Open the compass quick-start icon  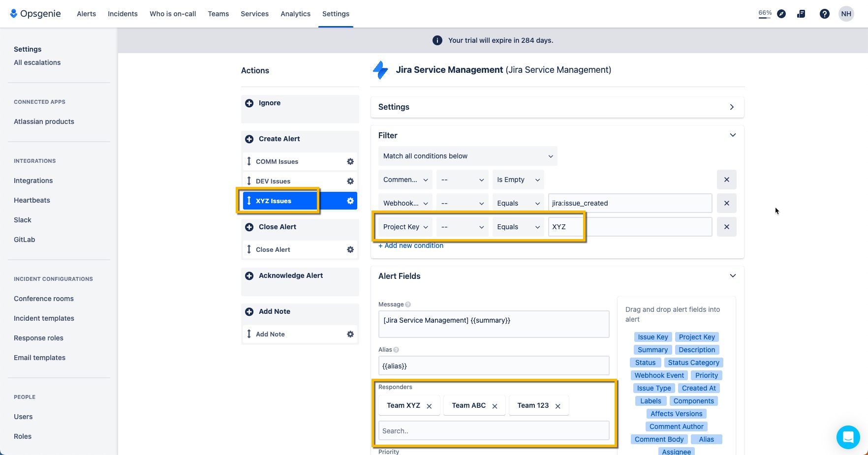coord(781,14)
